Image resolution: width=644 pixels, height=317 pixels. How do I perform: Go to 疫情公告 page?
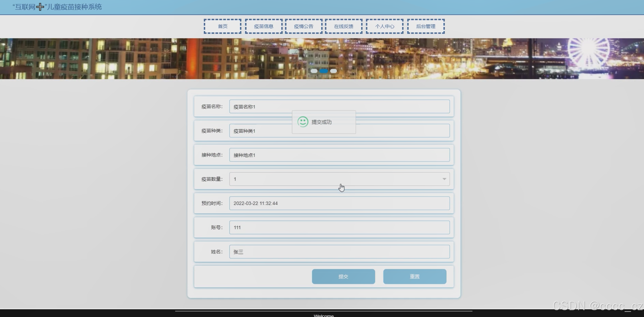tap(304, 26)
